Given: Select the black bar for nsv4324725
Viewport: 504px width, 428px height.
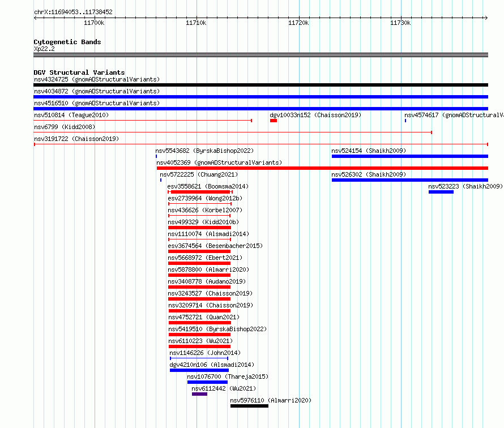Looking at the screenshot, I should tap(260, 85).
